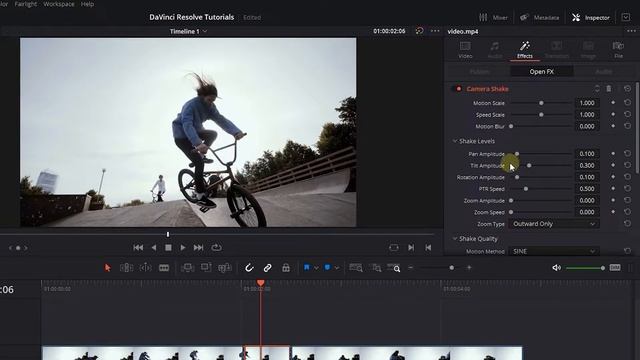Click Play Reverse in the viewer
Image resolution: width=640 pixels, height=360 pixels.
[x=154, y=247]
